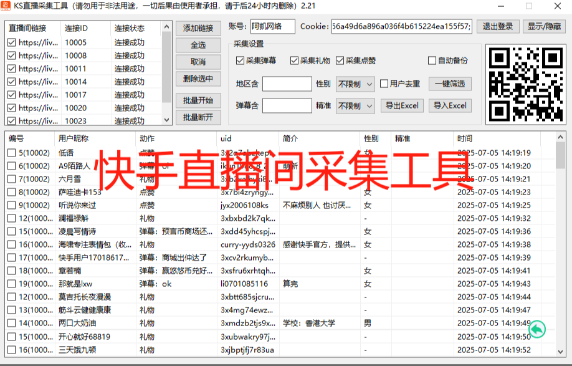Screen dimensions: 572x366
Task: Select the uid cell curry-yyds0326
Action: tap(248, 244)
